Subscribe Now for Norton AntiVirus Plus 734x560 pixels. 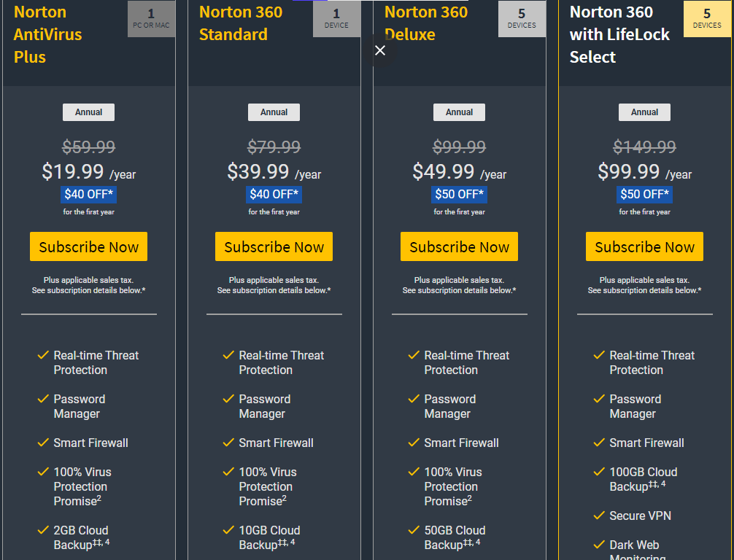pyautogui.click(x=88, y=246)
